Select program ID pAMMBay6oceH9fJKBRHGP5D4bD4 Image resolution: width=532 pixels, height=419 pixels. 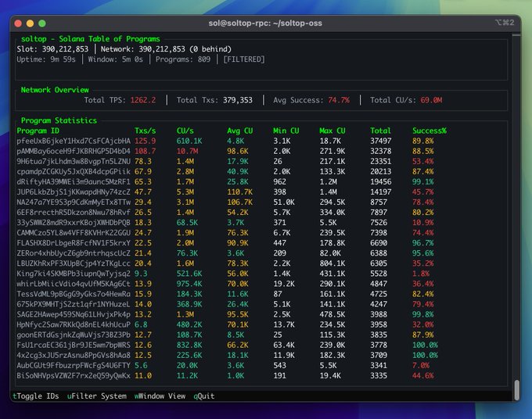pyautogui.click(x=74, y=151)
